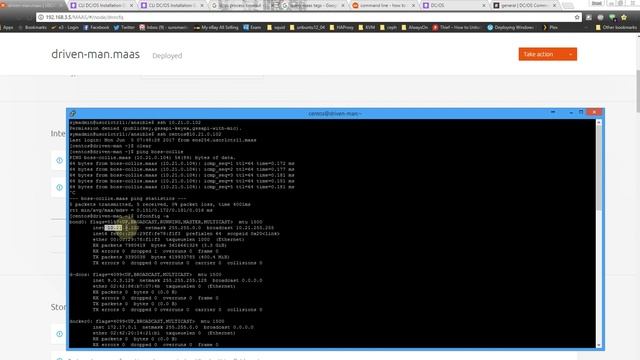The image size is (640, 360).
Task: Click the driven-man.maas page title
Action: pos(96,54)
